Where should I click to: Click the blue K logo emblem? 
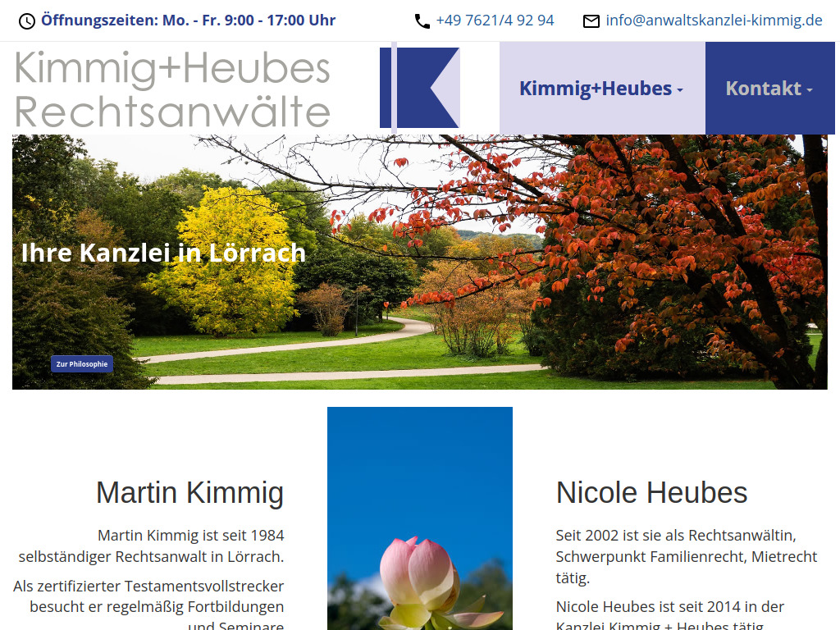[419, 88]
